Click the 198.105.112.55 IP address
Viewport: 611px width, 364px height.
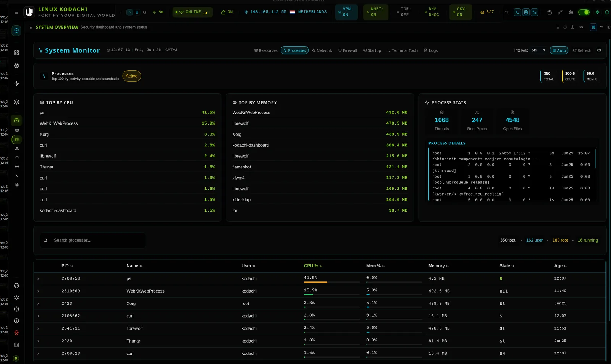(x=268, y=12)
